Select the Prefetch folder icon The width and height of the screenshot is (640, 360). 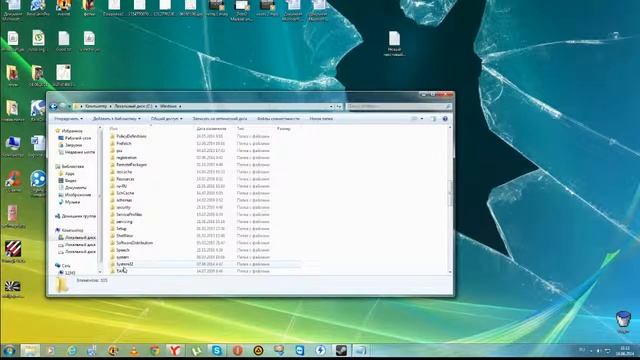point(112,143)
